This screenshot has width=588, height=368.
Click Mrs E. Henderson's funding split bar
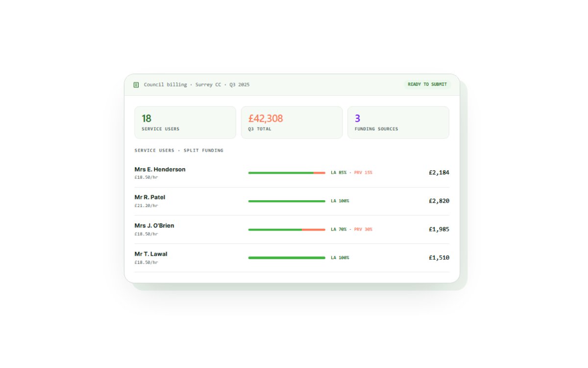pos(287,173)
